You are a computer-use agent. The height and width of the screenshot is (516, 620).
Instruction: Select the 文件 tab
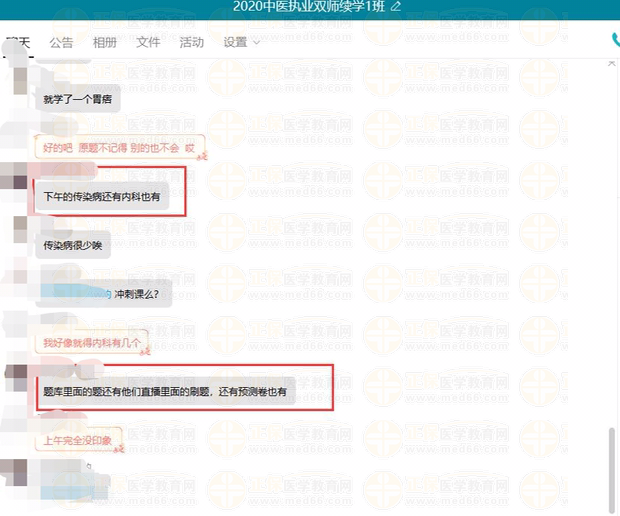click(x=148, y=43)
